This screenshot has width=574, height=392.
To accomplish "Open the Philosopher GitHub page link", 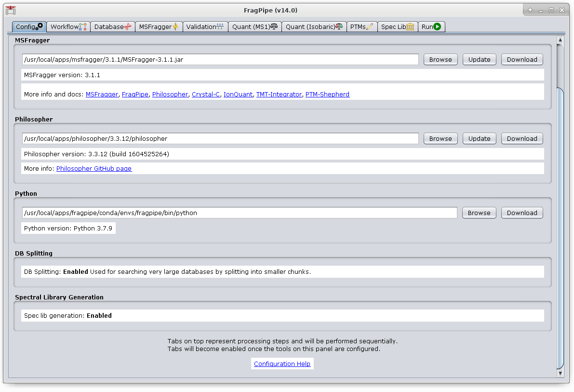I will [x=94, y=169].
